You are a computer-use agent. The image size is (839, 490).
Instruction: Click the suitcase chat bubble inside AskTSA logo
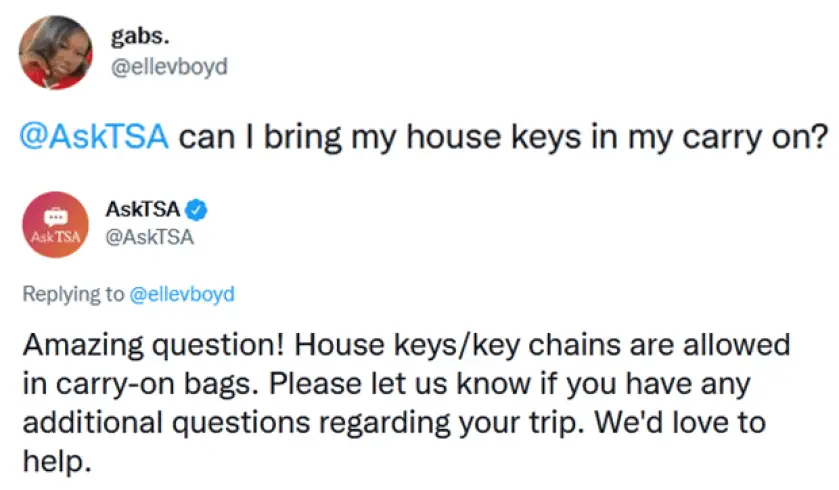[x=55, y=216]
